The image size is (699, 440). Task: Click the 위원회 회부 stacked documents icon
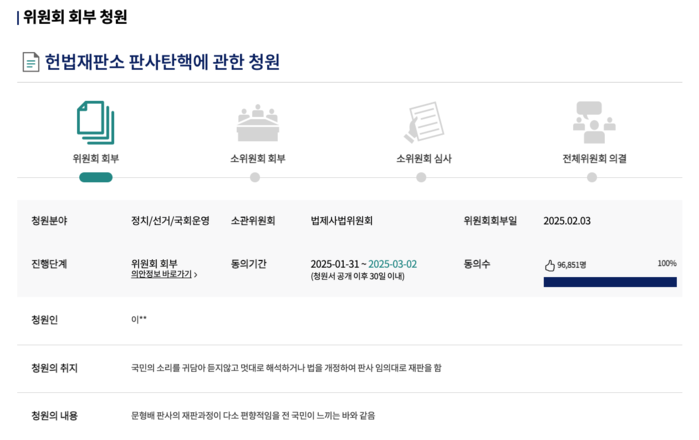tap(95, 123)
